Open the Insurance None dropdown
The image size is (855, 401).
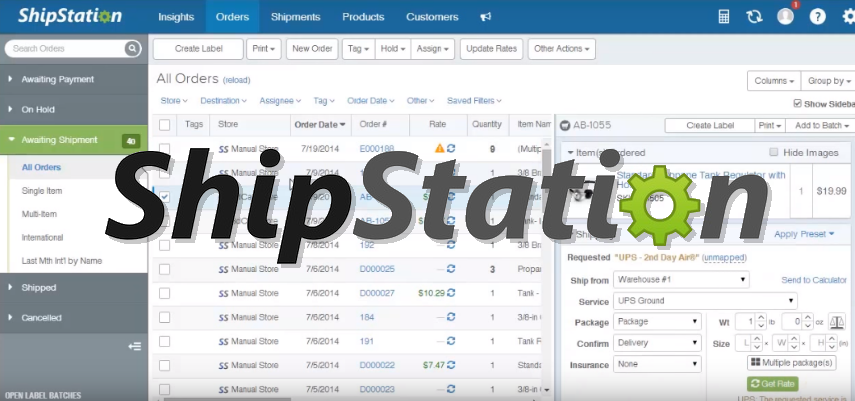point(657,364)
